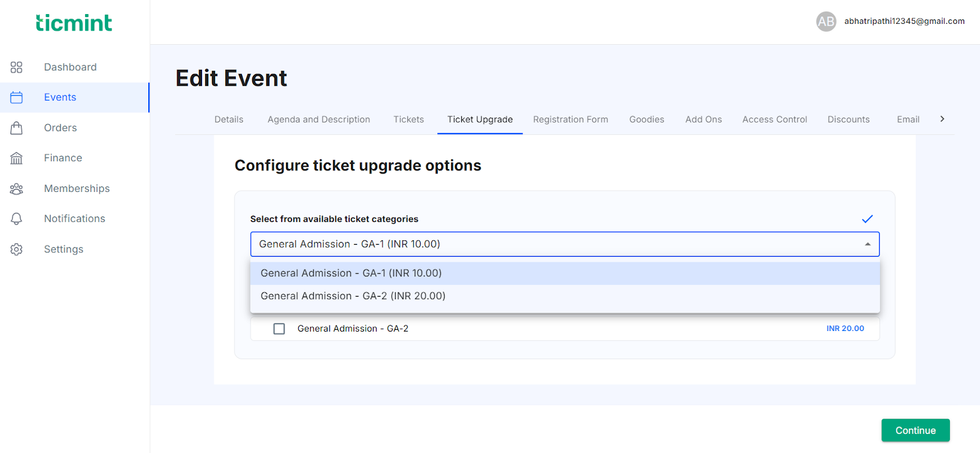This screenshot has height=453, width=980.
Task: Click the blue checkmark icon
Action: coord(867,219)
